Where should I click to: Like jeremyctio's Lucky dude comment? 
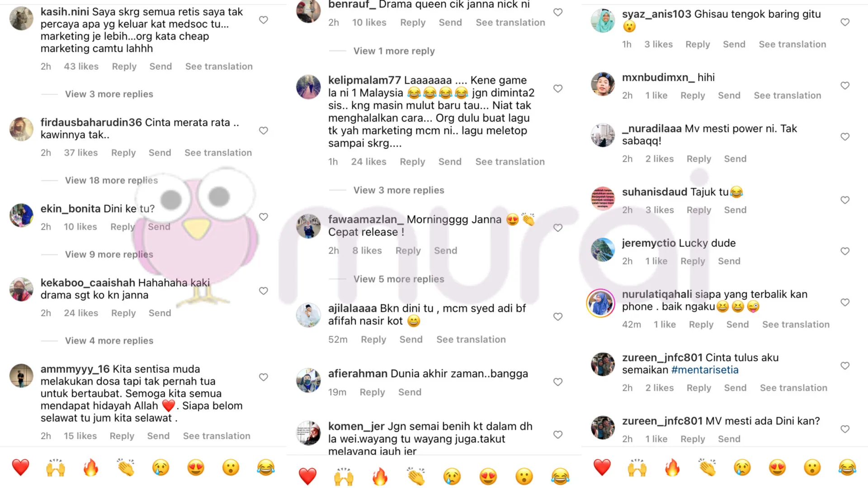tap(845, 251)
